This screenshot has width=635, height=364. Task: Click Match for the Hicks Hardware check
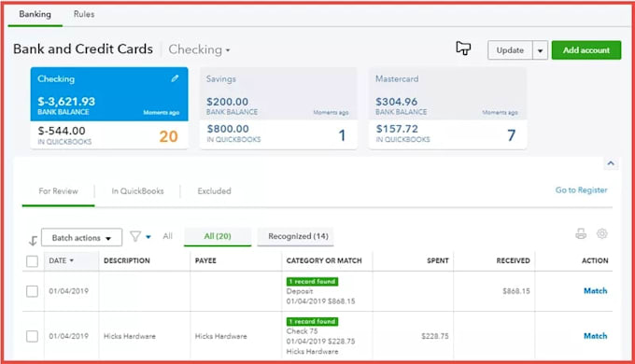coord(595,336)
